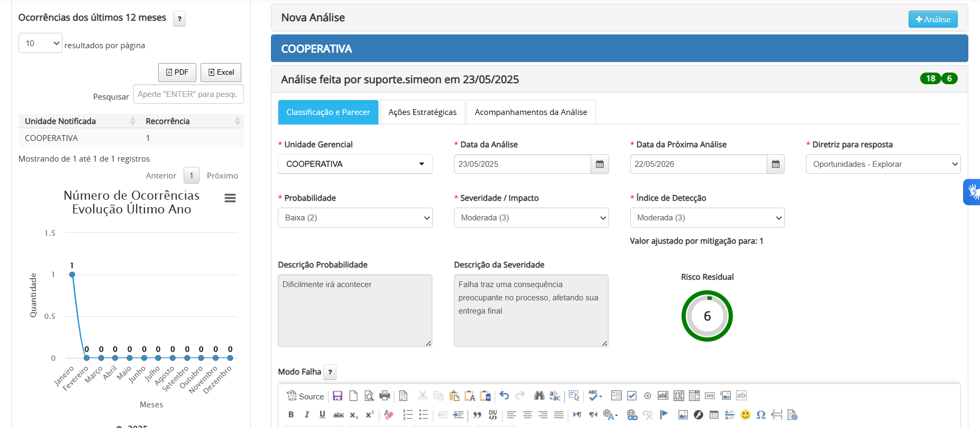Click the Undo arrow in editor toolbar
980x428 pixels.
point(504,396)
